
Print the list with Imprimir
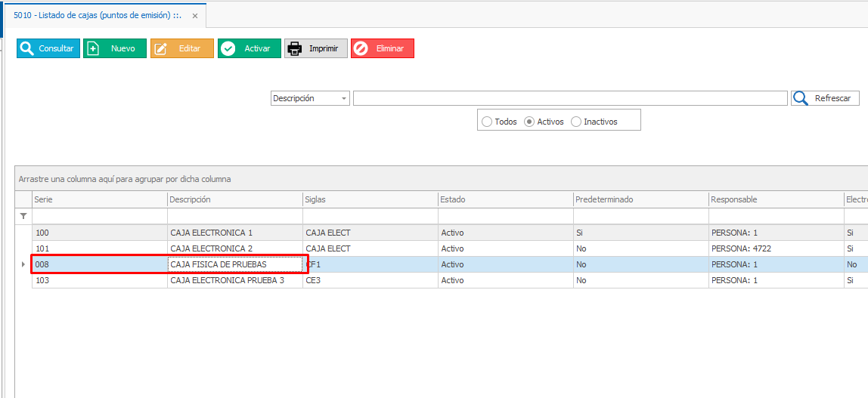[315, 48]
